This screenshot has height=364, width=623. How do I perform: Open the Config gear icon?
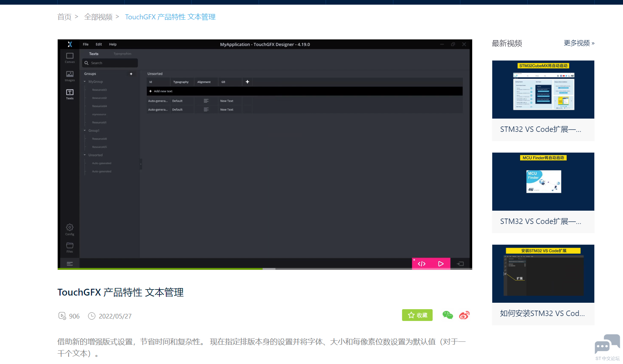click(x=70, y=227)
